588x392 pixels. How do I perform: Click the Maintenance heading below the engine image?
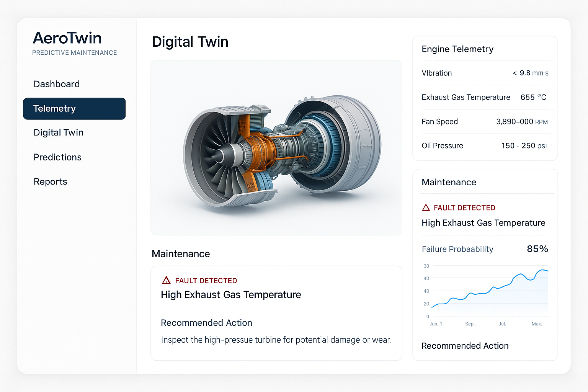click(x=181, y=254)
